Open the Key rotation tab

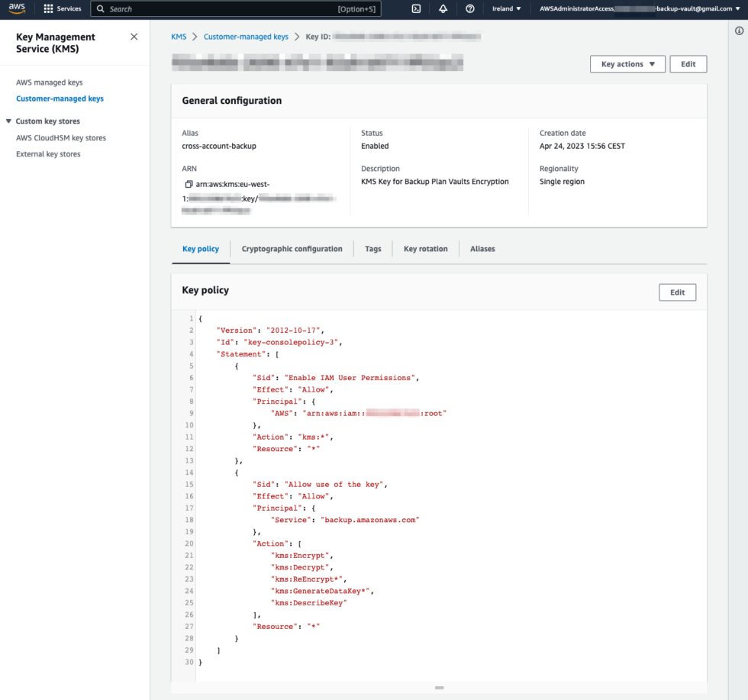(425, 249)
